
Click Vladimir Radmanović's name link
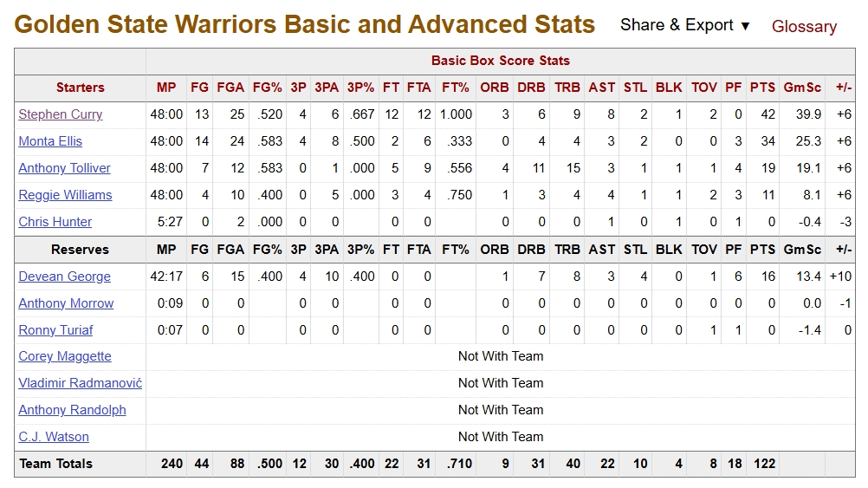coord(81,383)
